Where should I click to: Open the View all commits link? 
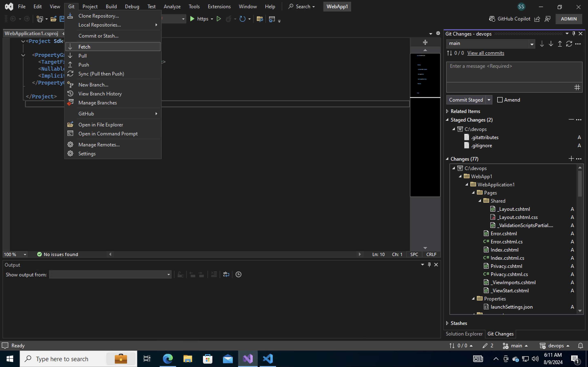486,53
